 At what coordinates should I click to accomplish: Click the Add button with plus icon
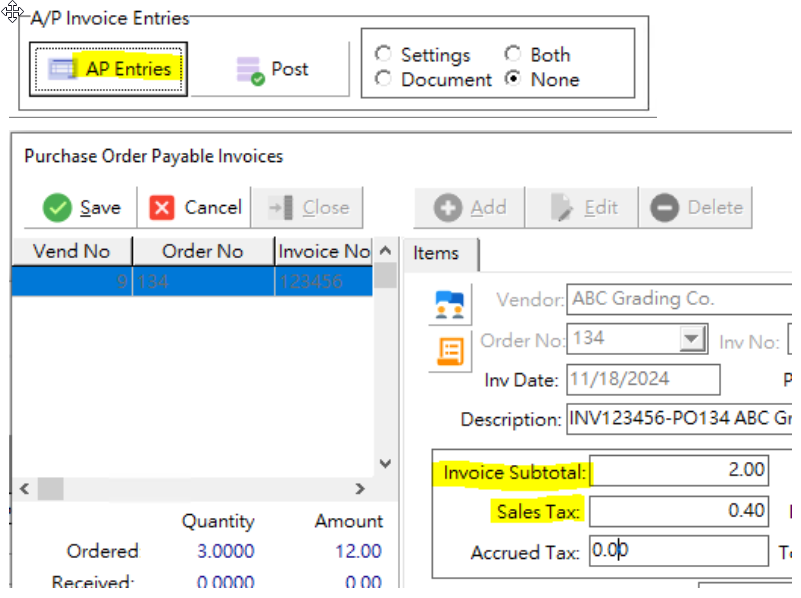tap(469, 207)
